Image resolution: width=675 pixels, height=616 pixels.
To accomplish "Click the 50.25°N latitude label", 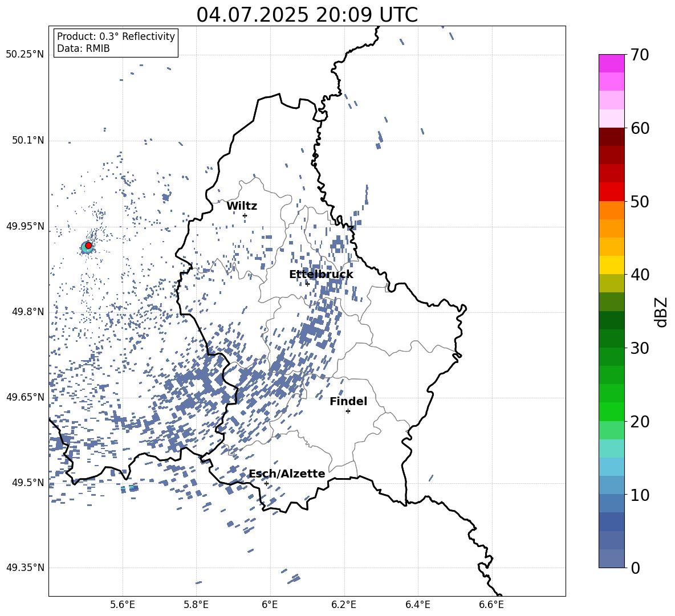I will [x=25, y=55].
